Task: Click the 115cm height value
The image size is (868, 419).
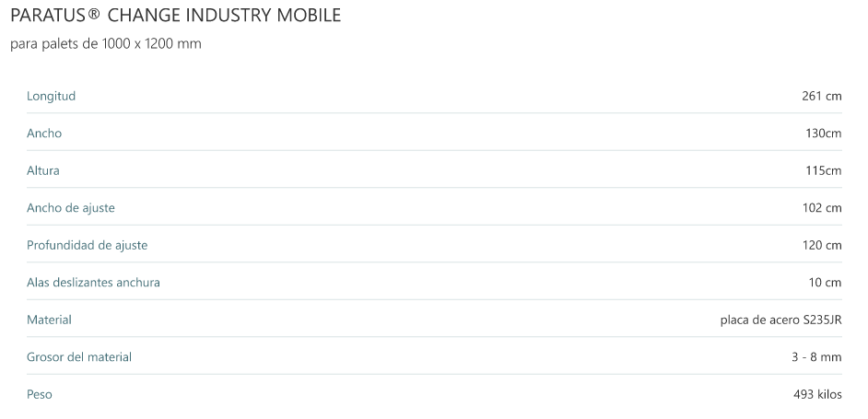Action: (x=824, y=170)
